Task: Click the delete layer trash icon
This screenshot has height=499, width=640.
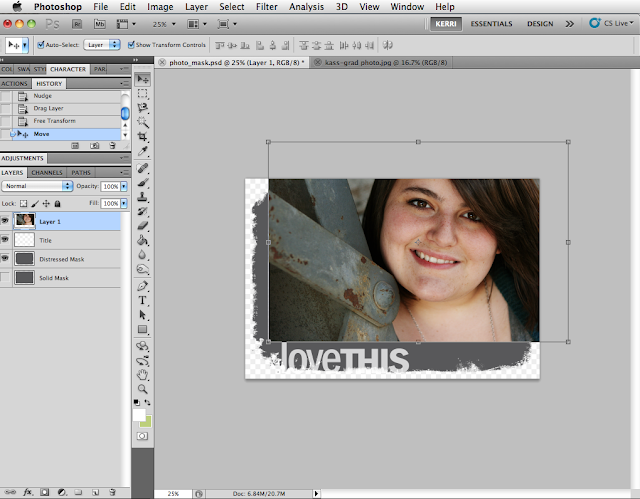Action: pyautogui.click(x=113, y=492)
